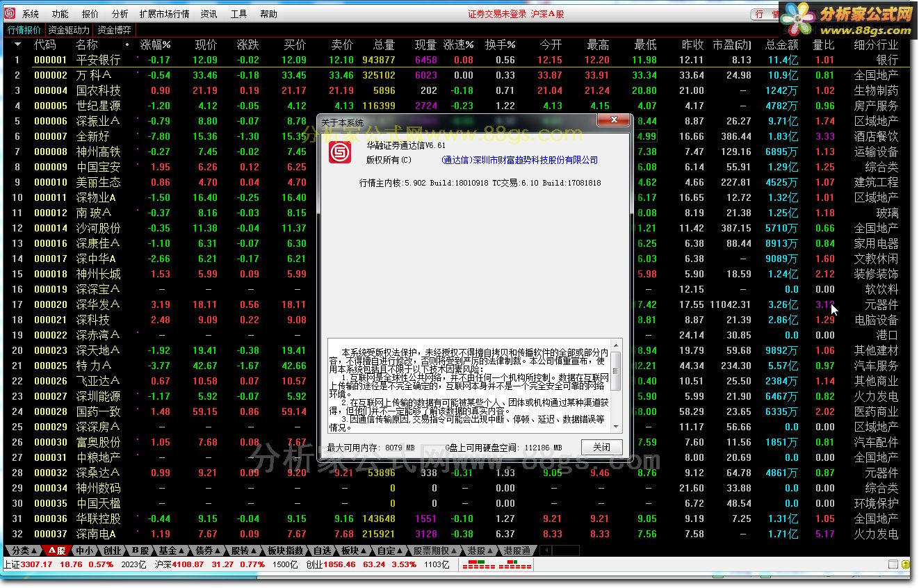Open the 帮助 menu

268,14
